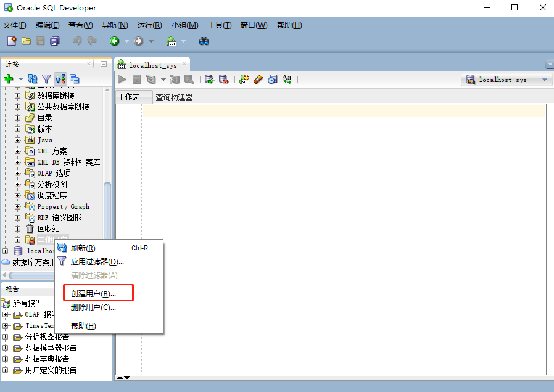Click the Undo arrow icon
The width and height of the screenshot is (554, 392).
77,41
